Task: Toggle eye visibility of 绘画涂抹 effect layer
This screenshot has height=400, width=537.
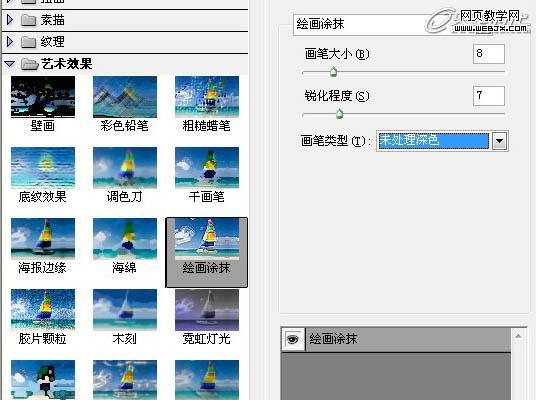Action: [x=293, y=339]
